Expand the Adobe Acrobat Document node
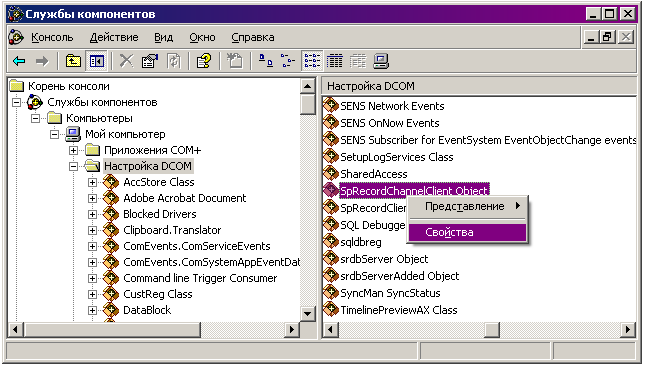 click(x=93, y=198)
